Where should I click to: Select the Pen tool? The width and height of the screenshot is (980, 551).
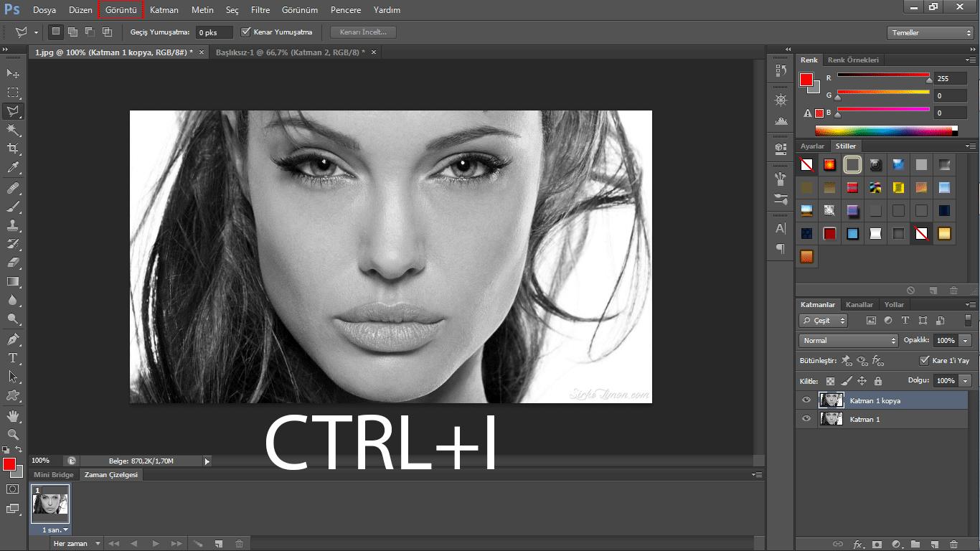tap(13, 339)
